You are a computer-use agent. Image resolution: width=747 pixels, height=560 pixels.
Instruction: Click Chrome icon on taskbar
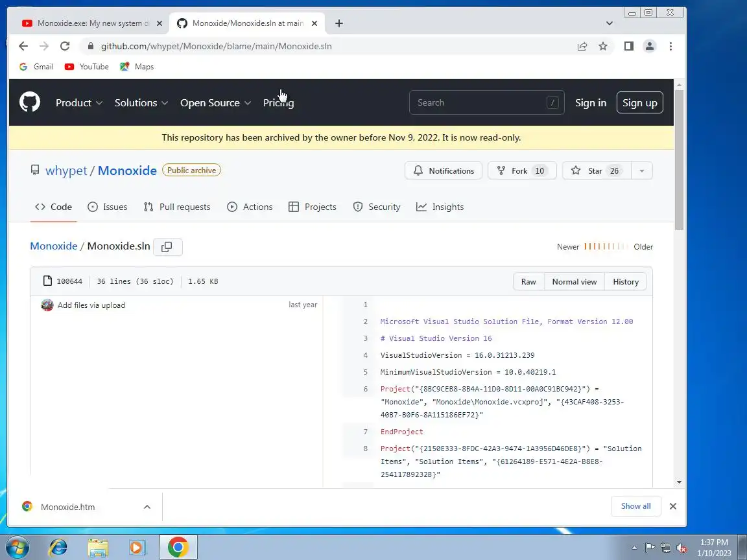click(178, 547)
